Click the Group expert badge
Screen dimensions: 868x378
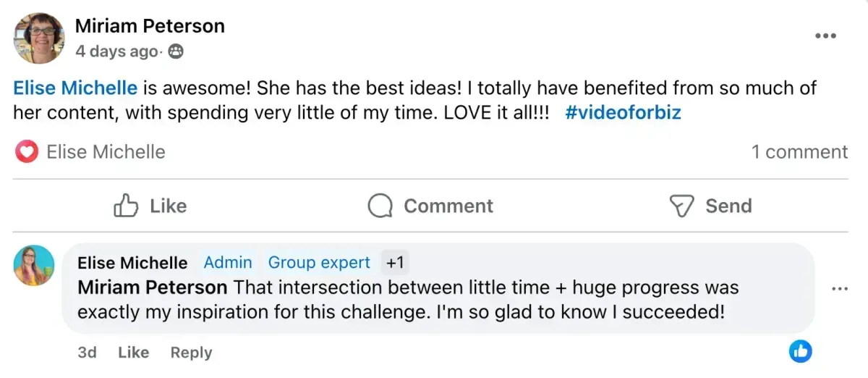(x=319, y=262)
